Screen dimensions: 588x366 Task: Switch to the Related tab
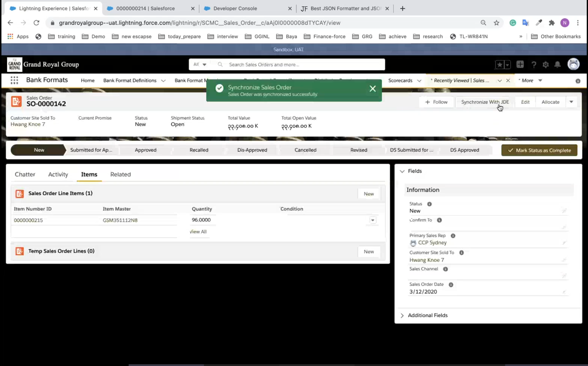120,175
